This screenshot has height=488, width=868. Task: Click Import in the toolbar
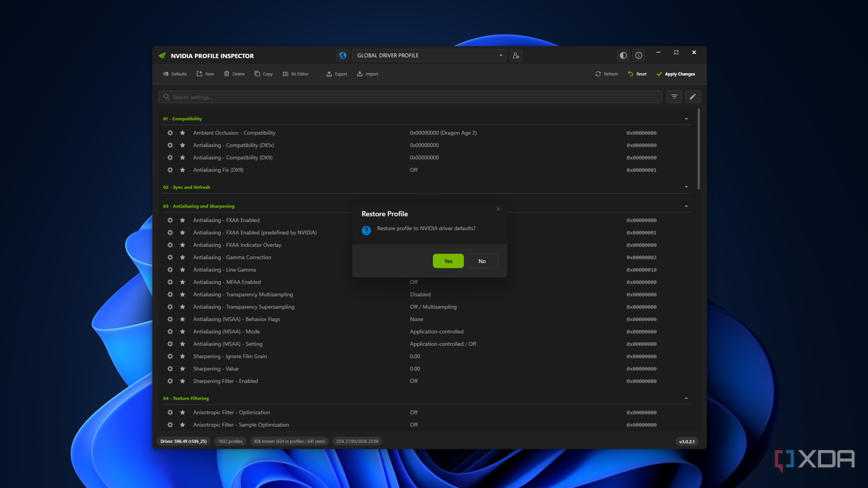click(x=368, y=74)
